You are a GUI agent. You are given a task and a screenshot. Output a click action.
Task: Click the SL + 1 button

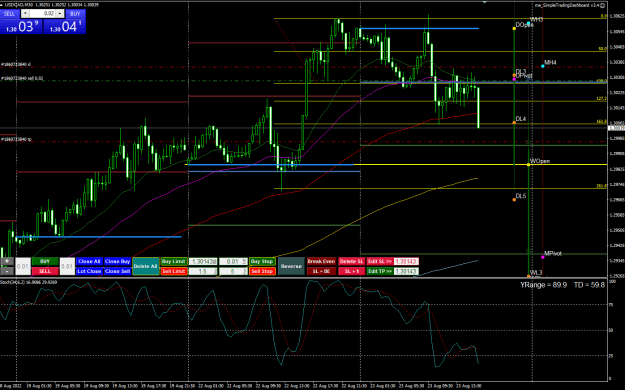pyautogui.click(x=351, y=271)
